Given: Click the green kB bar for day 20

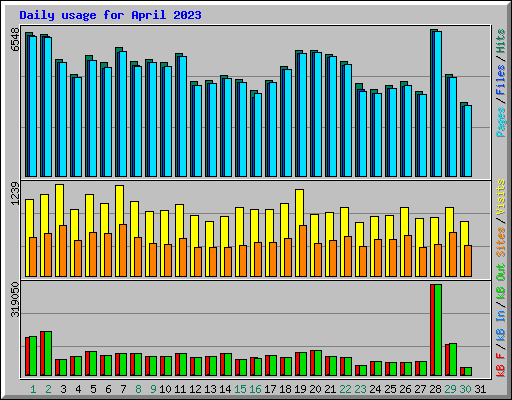Looking at the screenshot, I should point(318,363).
